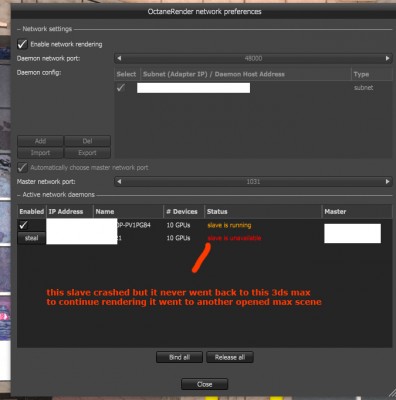Click the Daemon network port slider field
The image size is (396, 400).
253,58
